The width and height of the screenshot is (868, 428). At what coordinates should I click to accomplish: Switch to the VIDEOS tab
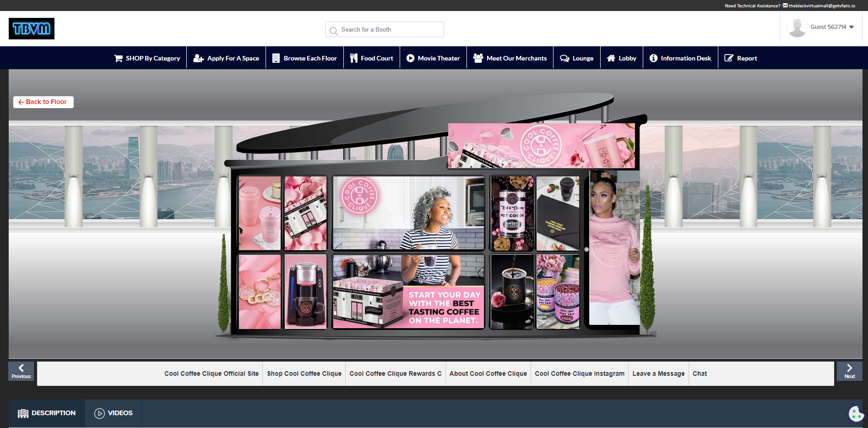(114, 413)
